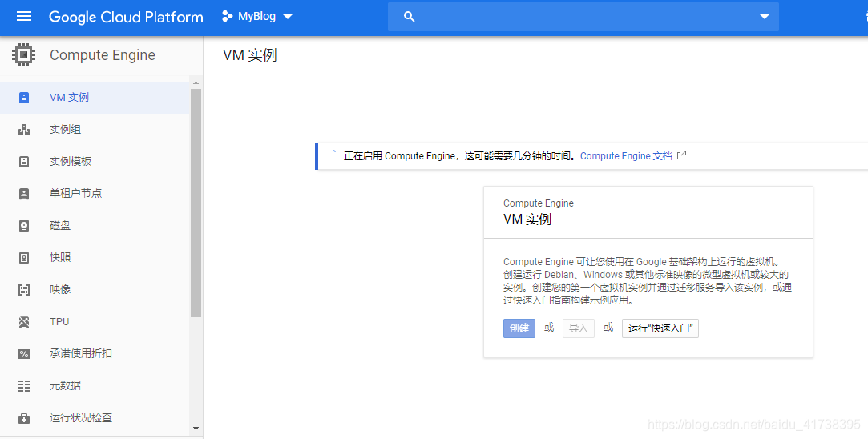Click the VM 实例 card heading

pyautogui.click(x=527, y=219)
